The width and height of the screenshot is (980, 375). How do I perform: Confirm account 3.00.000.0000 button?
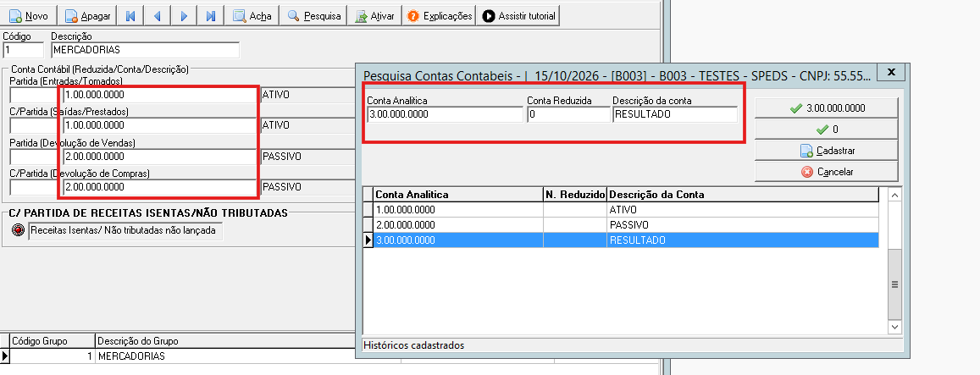click(826, 108)
